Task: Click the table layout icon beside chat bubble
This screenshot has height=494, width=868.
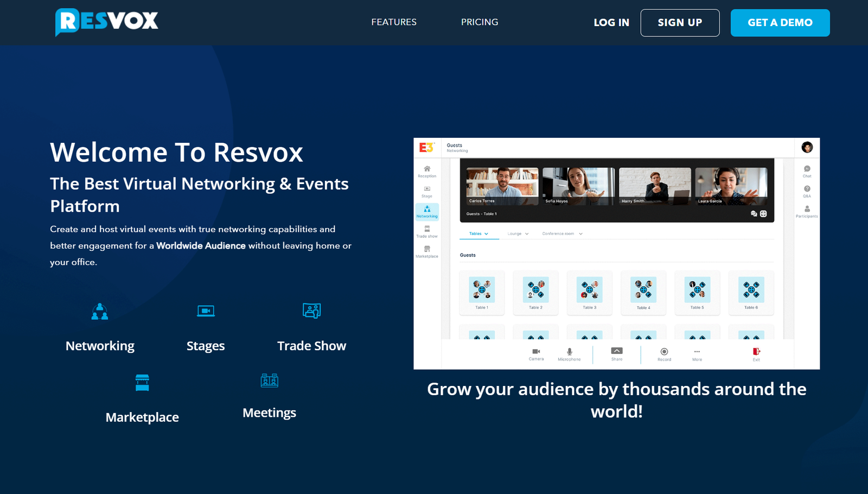Action: point(763,214)
